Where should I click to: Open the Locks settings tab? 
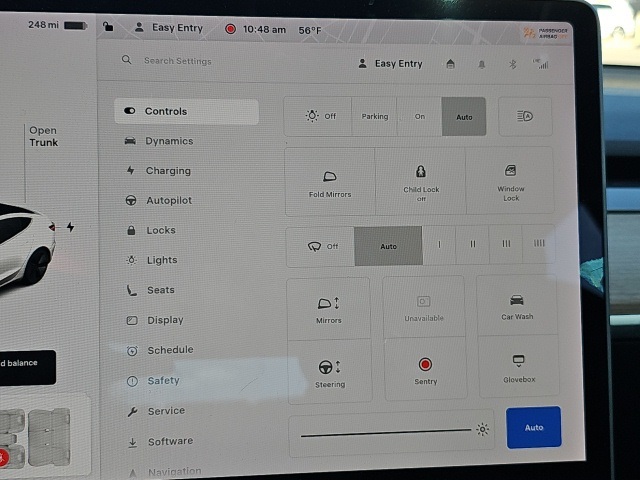151,230
